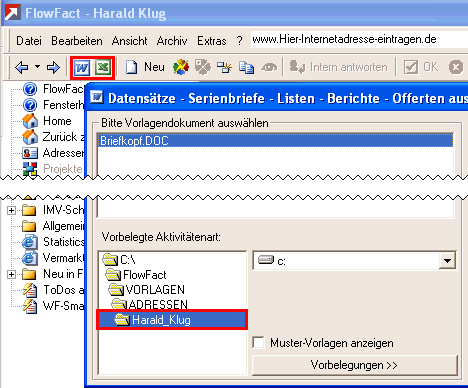Click the eye view toolbar icon
The image size is (468, 388).
pyautogui.click(x=269, y=68)
